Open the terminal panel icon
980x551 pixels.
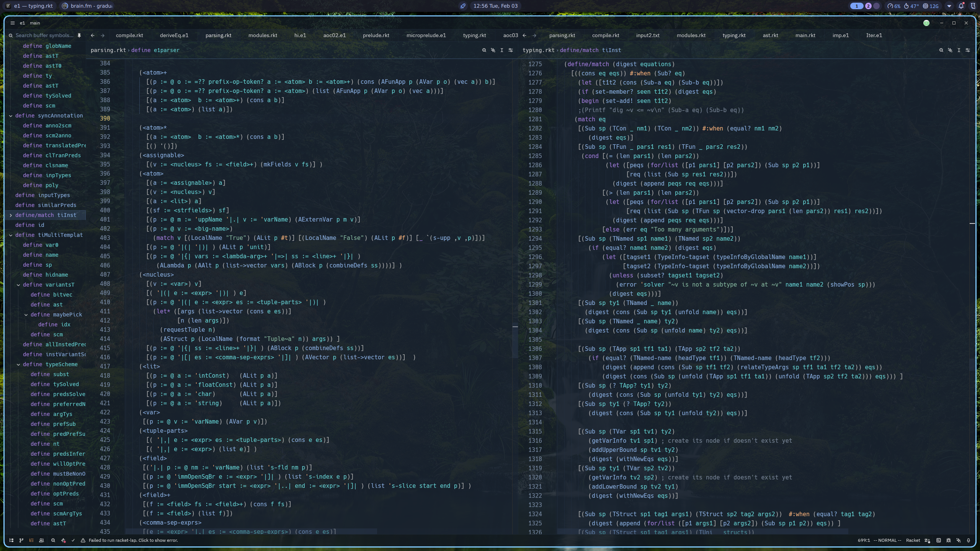coord(939,540)
